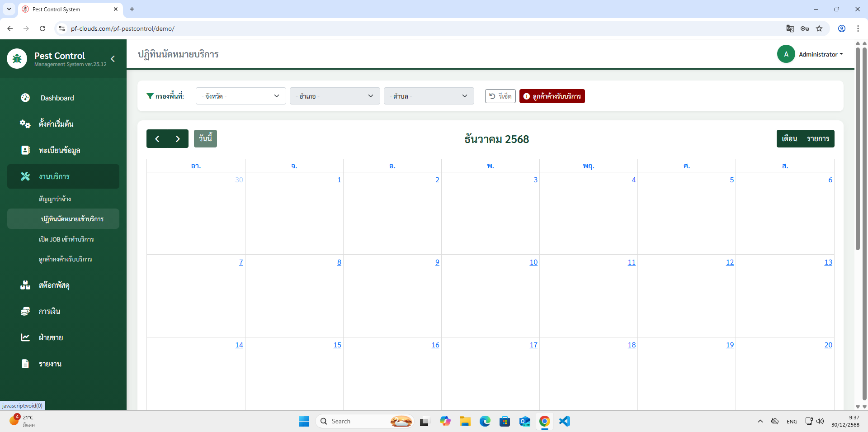Click the ทะเบียนข้อมูล contact card icon
868x432 pixels.
point(25,150)
